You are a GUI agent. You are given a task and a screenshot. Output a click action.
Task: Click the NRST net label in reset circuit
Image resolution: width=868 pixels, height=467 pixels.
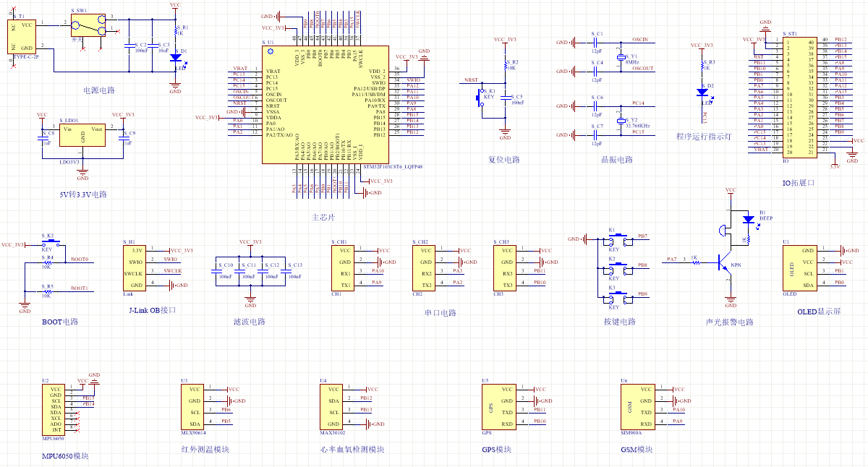(471, 80)
